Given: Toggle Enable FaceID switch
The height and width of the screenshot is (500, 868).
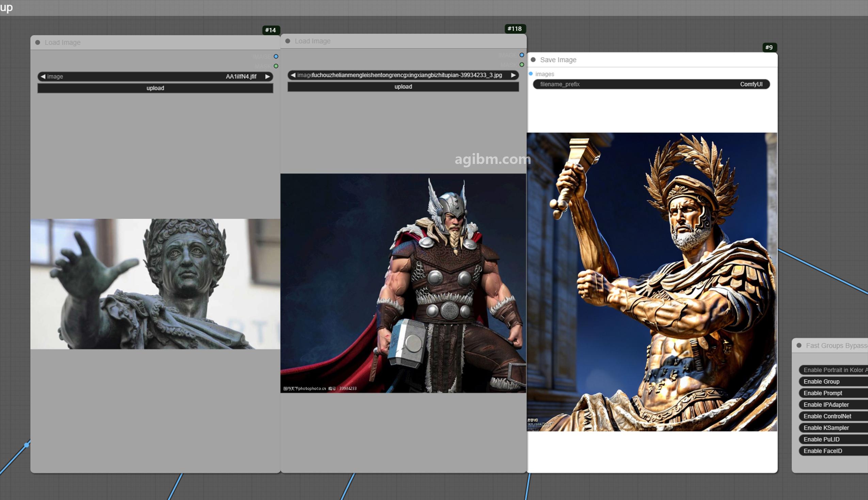Looking at the screenshot, I should 833,451.
